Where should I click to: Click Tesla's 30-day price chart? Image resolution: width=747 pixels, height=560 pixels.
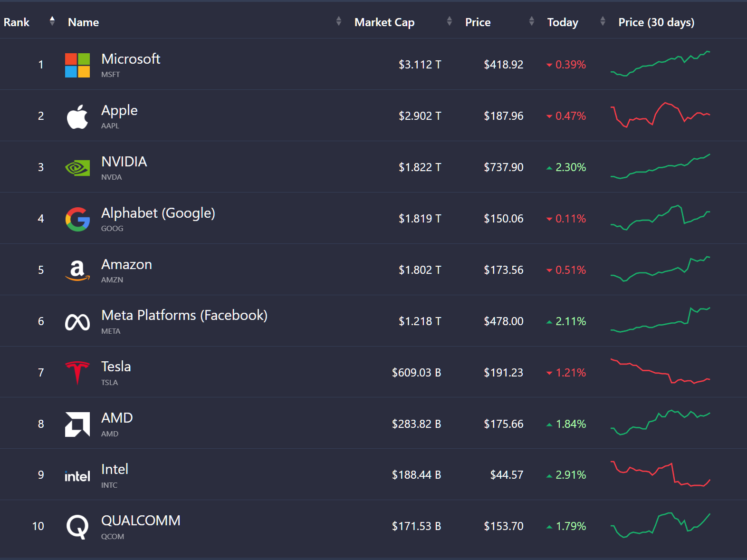pos(660,372)
